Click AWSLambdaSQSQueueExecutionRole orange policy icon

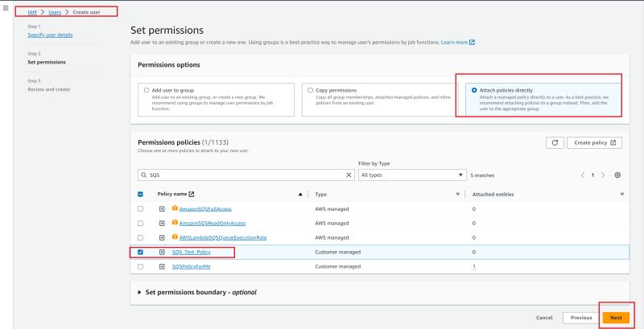click(x=175, y=237)
